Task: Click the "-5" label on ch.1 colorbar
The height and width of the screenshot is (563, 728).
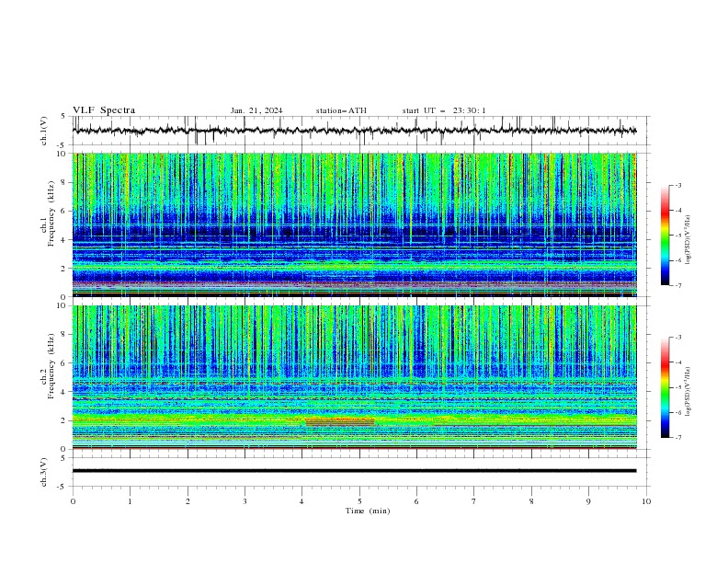Action: (678, 236)
